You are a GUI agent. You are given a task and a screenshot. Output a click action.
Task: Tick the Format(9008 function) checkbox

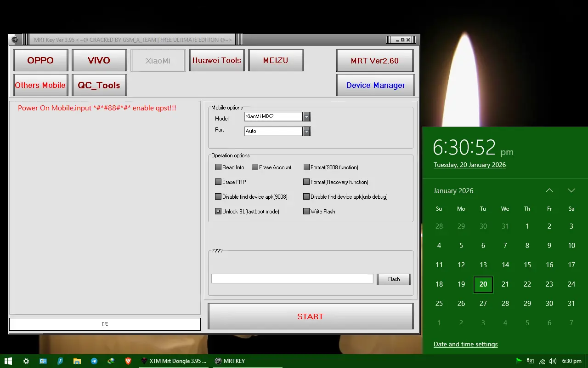coord(306,167)
